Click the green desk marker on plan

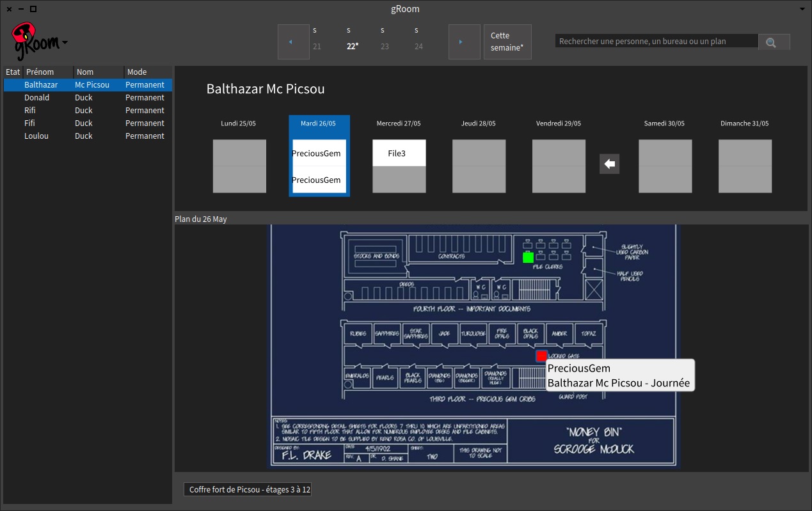528,257
